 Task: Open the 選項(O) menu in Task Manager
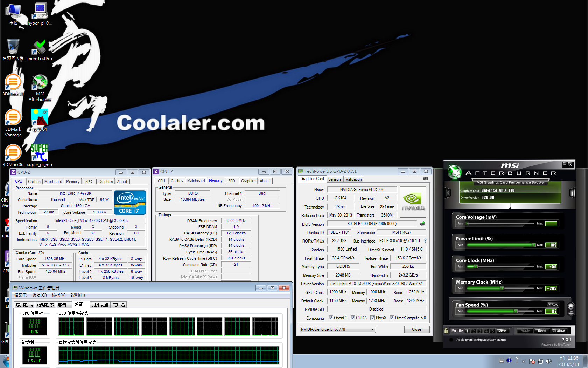(40, 295)
